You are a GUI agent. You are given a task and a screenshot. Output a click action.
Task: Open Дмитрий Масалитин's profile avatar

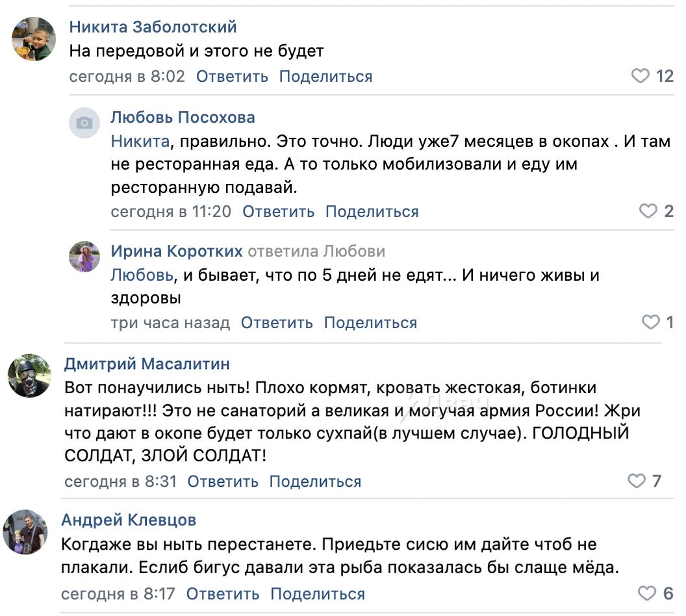coord(30,376)
